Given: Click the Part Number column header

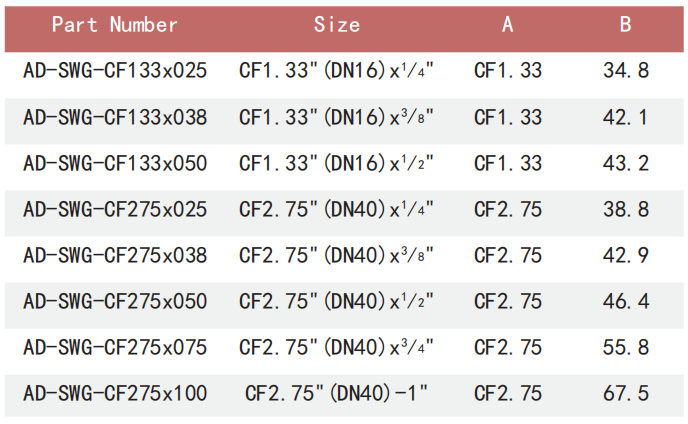Looking at the screenshot, I should pyautogui.click(x=115, y=25).
